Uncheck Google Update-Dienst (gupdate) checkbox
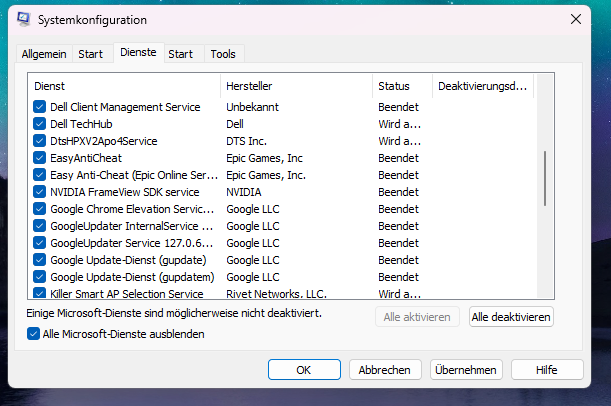Screen dimensions: 611x406 click(x=39, y=259)
